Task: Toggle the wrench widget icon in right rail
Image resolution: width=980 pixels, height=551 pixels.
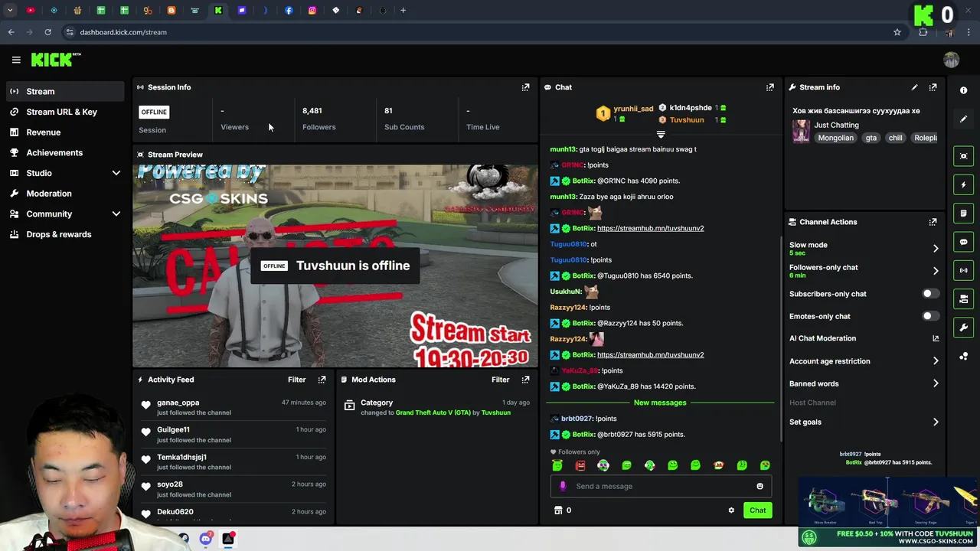Action: [x=963, y=328]
